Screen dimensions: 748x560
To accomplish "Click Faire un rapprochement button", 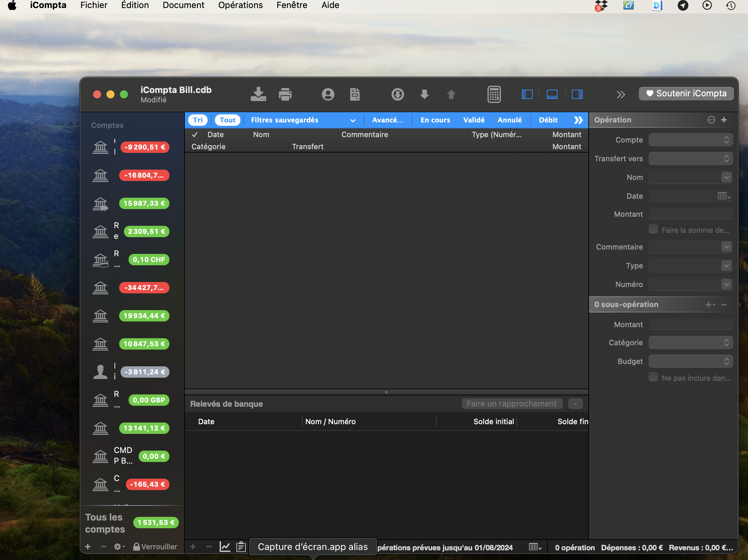I will (x=512, y=404).
